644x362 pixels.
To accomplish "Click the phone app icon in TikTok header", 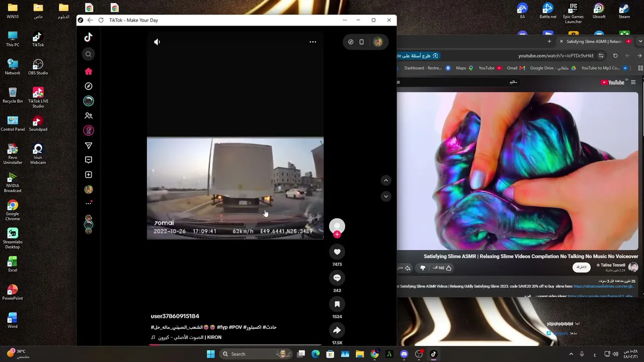I will click(x=361, y=42).
